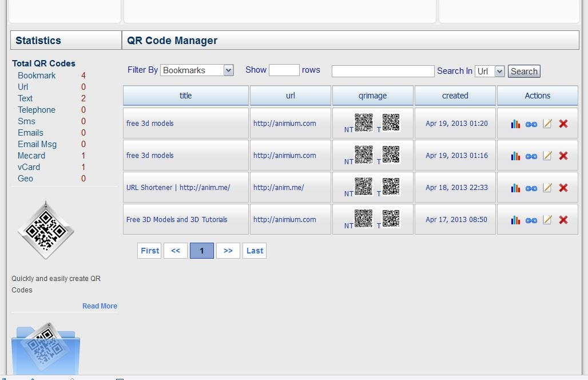Edit the Free 3D Models and 3D Tutorials entry

[547, 220]
